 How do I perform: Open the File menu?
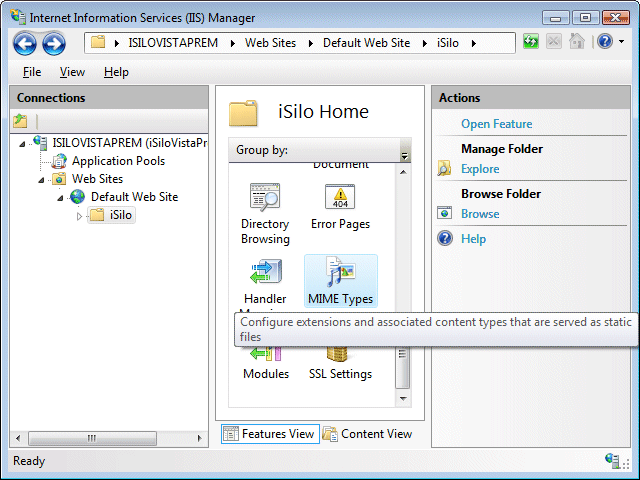(x=32, y=72)
